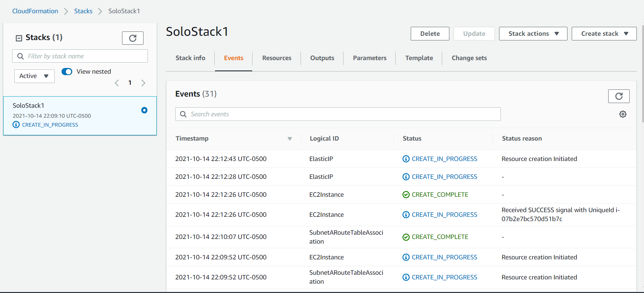
Task: Click Status column header
Action: pyautogui.click(x=412, y=138)
